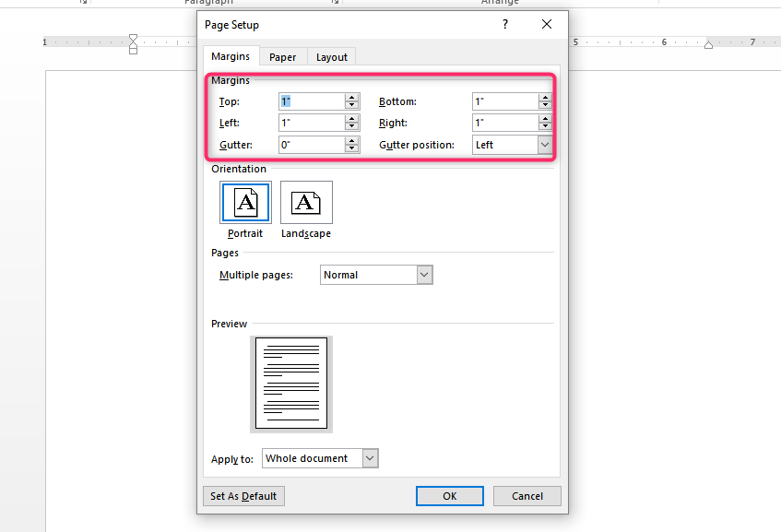Click the Left margin input field
The image size is (781, 532).
coord(312,123)
